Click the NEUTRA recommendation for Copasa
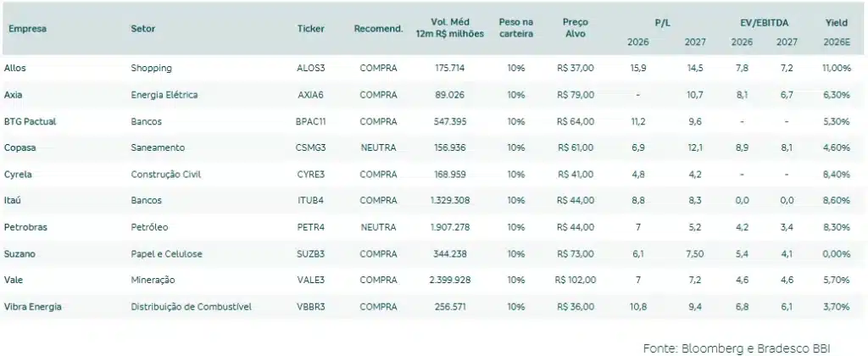 378,147
